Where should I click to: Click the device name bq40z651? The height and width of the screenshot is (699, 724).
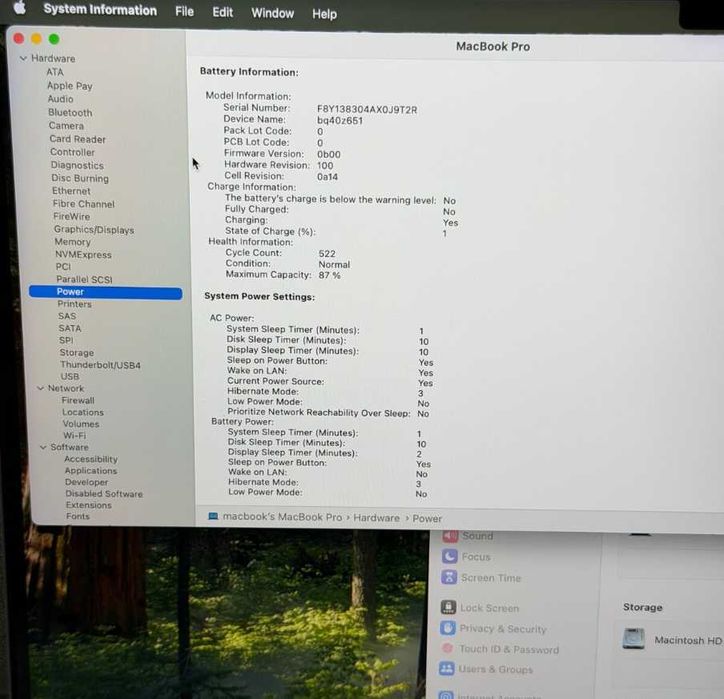point(340,121)
